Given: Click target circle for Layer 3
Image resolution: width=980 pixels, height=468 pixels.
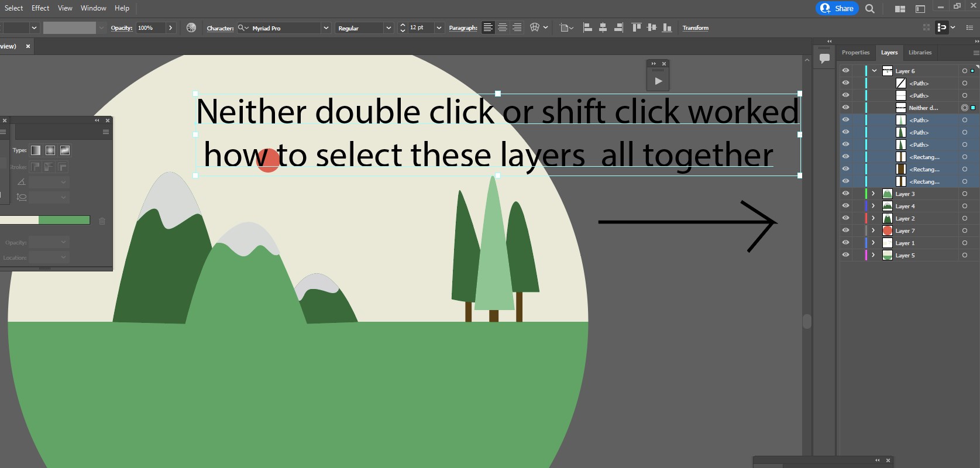Looking at the screenshot, I should [965, 194].
